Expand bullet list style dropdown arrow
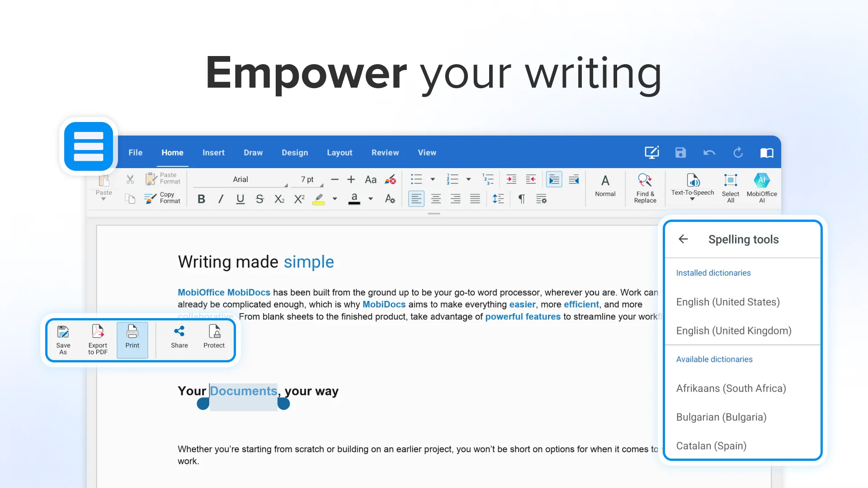This screenshot has height=488, width=868. coord(433,179)
